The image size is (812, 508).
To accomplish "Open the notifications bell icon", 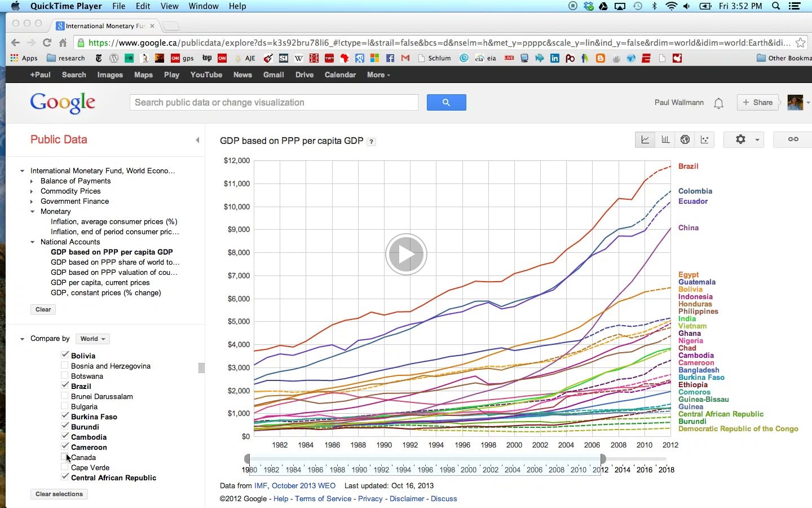I will (718, 103).
